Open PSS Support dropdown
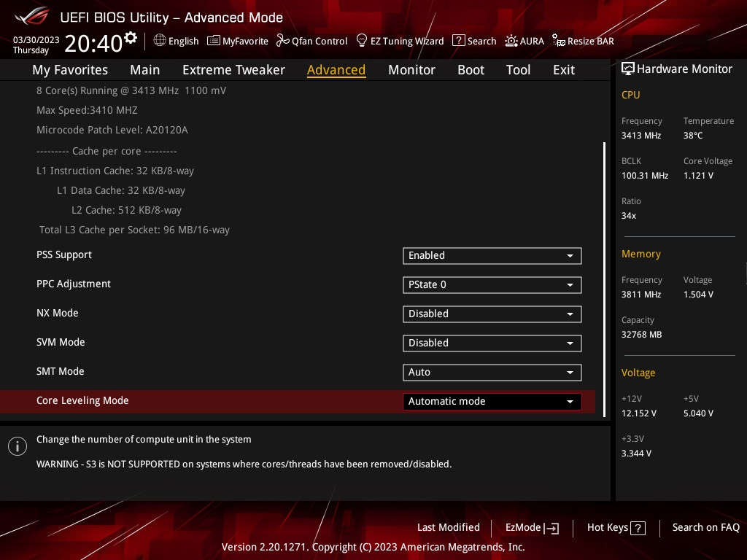747x560 pixels. [492, 256]
